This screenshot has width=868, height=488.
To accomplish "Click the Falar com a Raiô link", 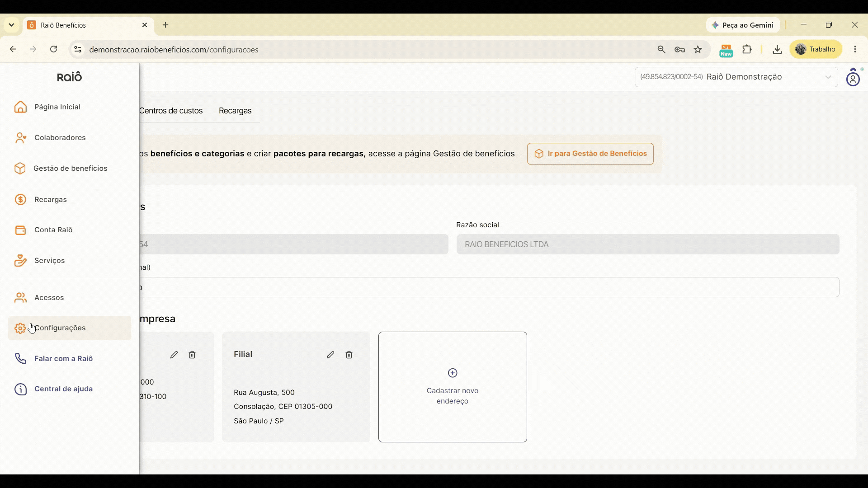I will (x=63, y=359).
